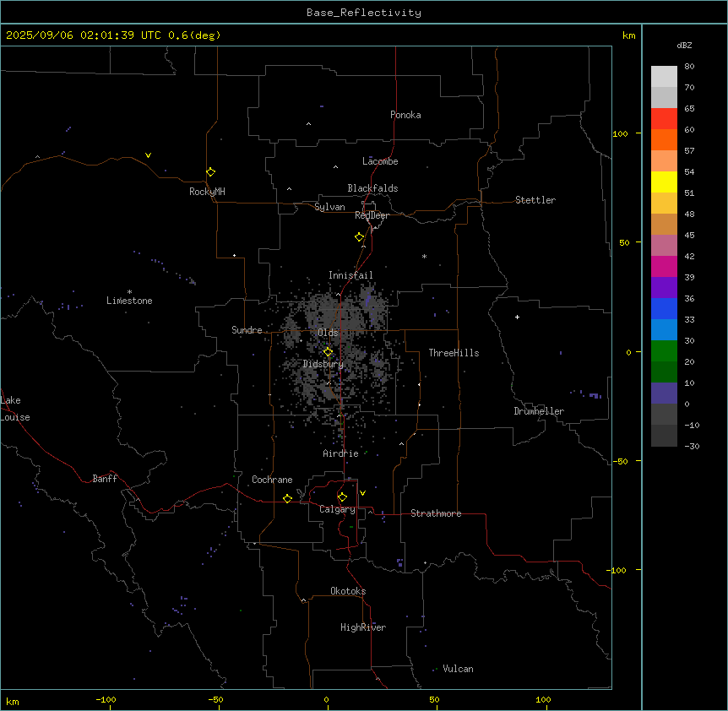Select the white plus marker west of Drumheller
Viewport: 728px width, 711px height.
pyautogui.click(x=517, y=317)
